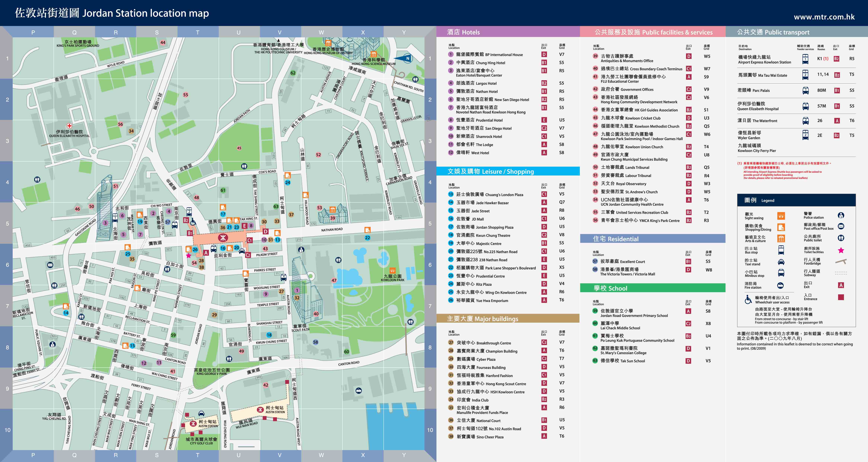This screenshot has height=462, width=868.
Task: Click the 'Jordan Station location map' title
Action: 146,13
